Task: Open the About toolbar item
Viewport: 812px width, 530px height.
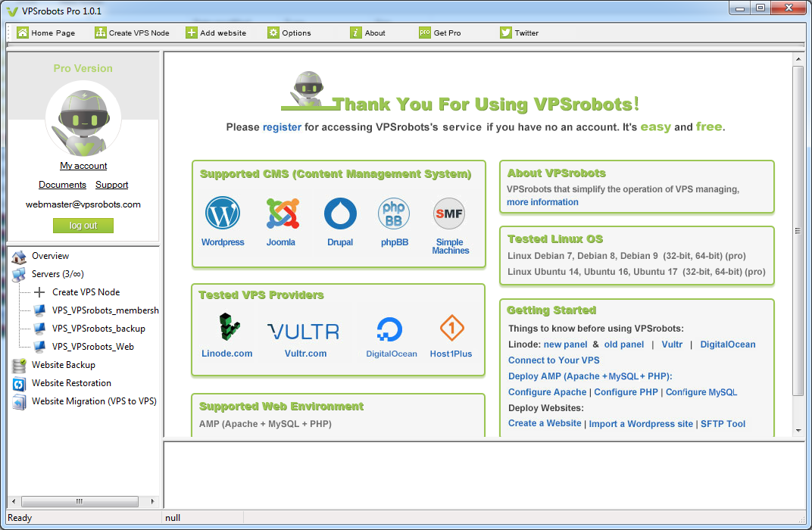Action: [367, 33]
